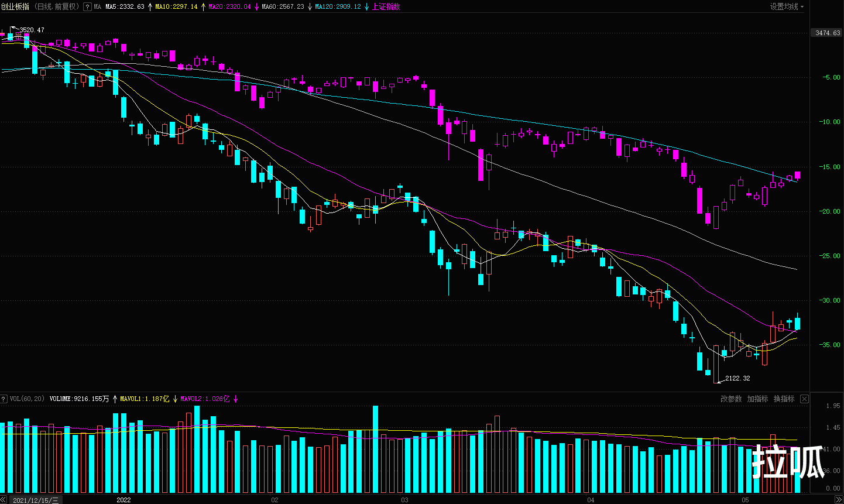This screenshot has width=844, height=504.
Task: Click the 创业板指 index title
Action: pyautogui.click(x=15, y=6)
